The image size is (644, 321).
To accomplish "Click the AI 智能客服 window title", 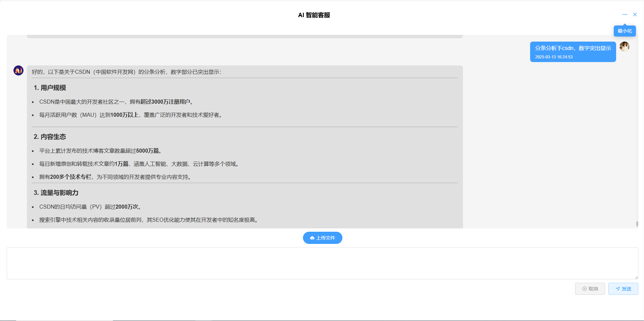I will tap(314, 15).
